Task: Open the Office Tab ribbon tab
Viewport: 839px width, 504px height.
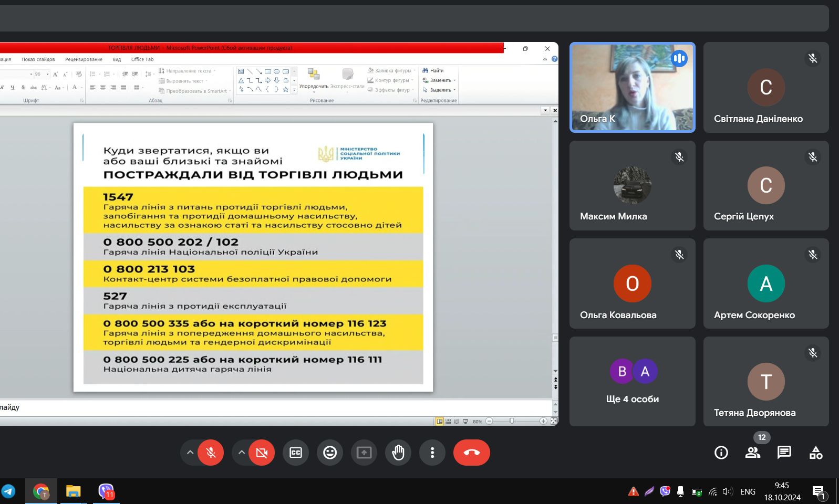Action: (x=142, y=59)
